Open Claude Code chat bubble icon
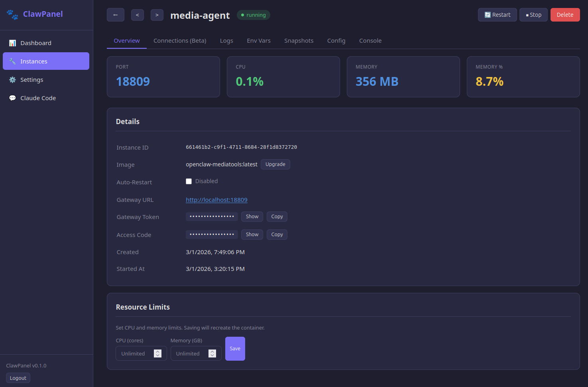Image resolution: width=588 pixels, height=387 pixels. click(x=12, y=98)
